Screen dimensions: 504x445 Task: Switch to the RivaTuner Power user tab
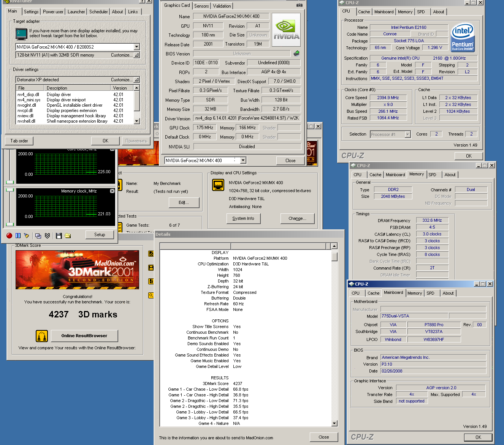(x=53, y=12)
